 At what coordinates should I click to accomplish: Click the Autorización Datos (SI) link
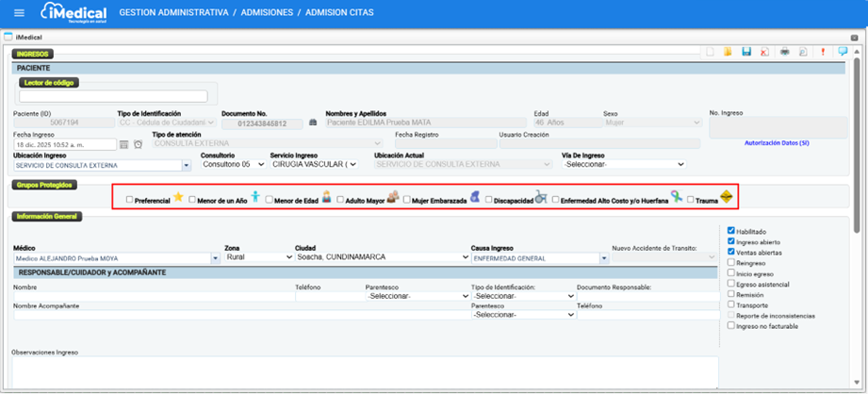[x=777, y=143]
